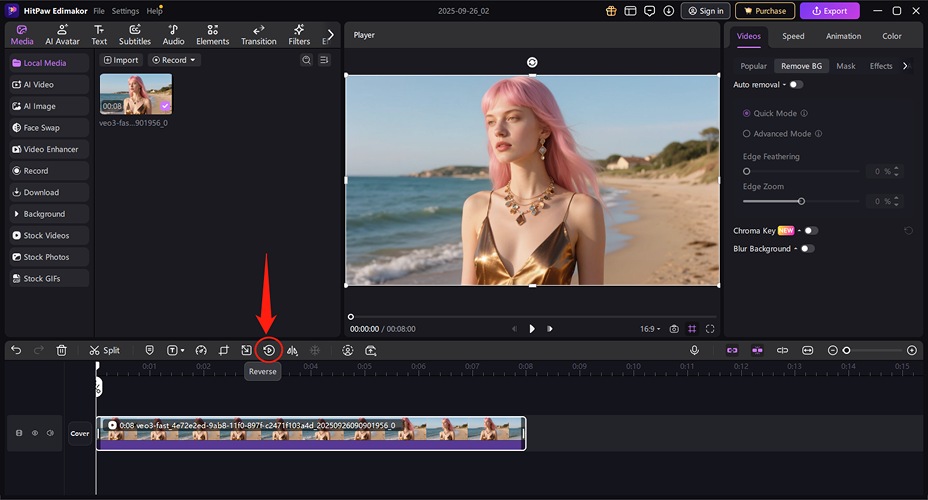Select Quick Mode radio button
The image size is (928, 500).
coord(746,113)
